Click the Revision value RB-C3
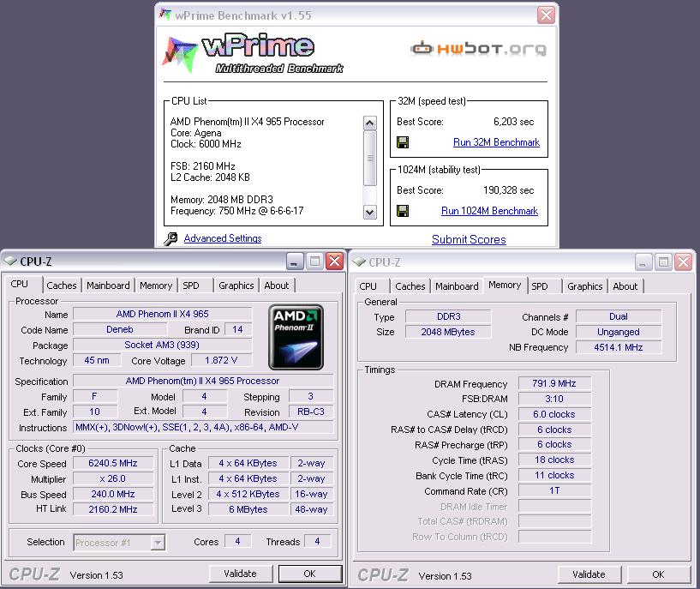Viewport: 700px width, 589px height. click(x=311, y=412)
